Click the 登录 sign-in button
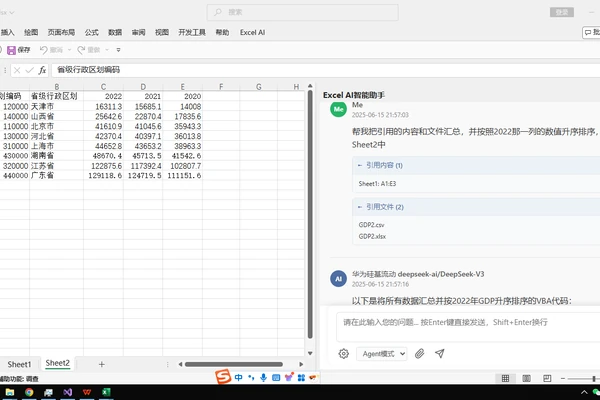 coord(562,12)
